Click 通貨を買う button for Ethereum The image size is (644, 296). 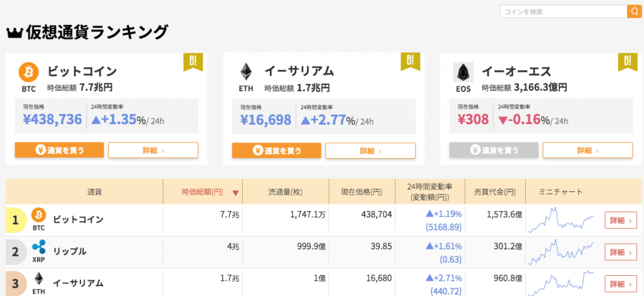[x=277, y=151]
